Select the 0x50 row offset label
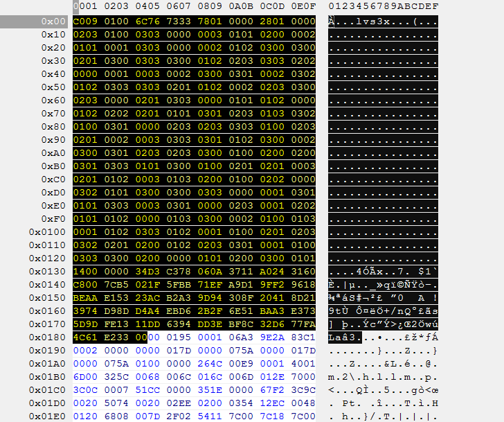The image size is (504, 422). tap(53, 87)
